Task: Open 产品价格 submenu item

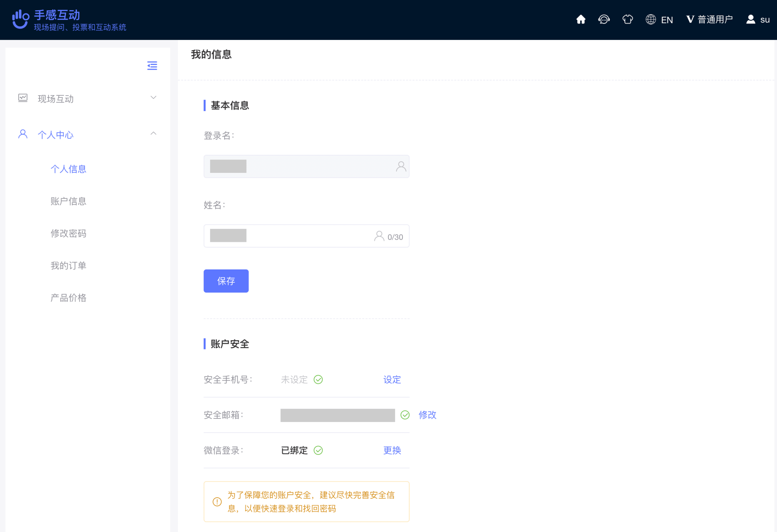Action: pos(68,298)
